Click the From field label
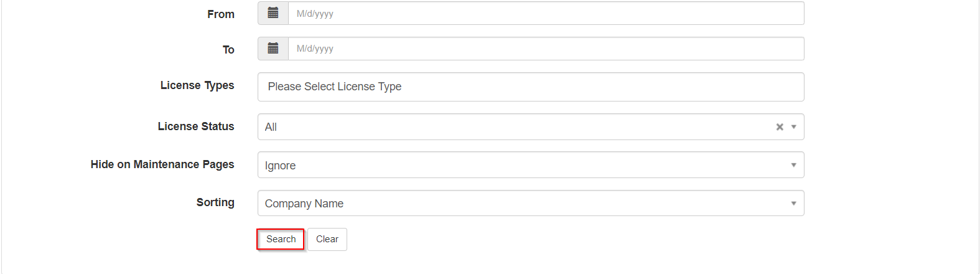Viewport: 980px width, 274px height. [221, 14]
